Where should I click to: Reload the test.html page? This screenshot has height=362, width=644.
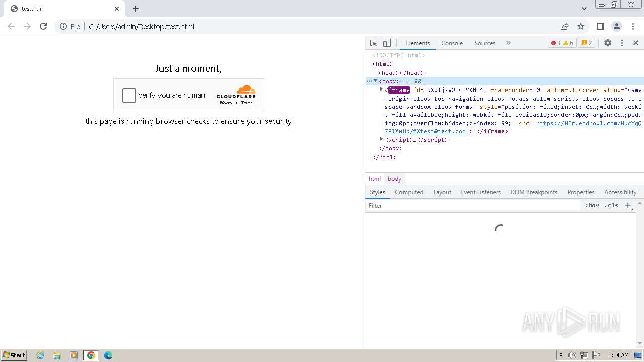43,26
